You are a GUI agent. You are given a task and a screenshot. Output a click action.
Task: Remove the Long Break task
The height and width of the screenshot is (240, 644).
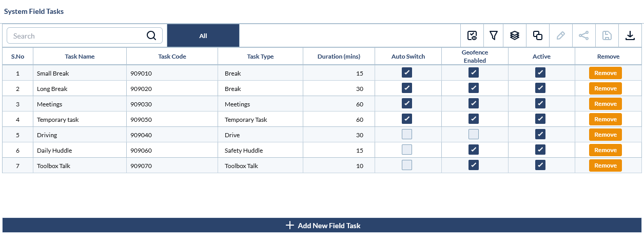[606, 88]
